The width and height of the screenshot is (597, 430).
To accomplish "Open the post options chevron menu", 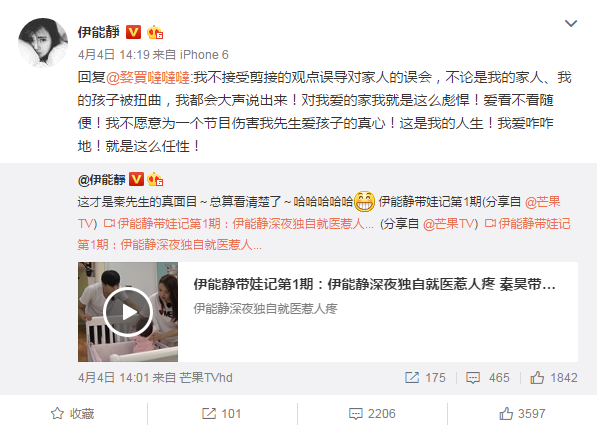I will (x=571, y=24).
